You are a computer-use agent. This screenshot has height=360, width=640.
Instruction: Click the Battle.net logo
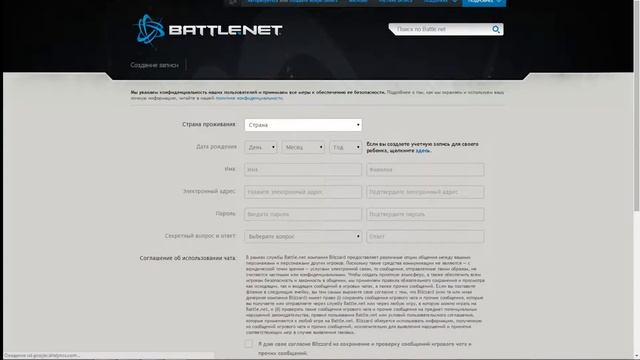click(x=208, y=29)
